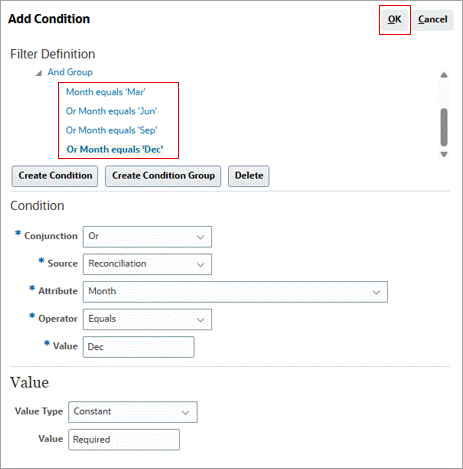This screenshot has width=463, height=469.
Task: Click OK to confirm the condition
Action: coord(395,20)
